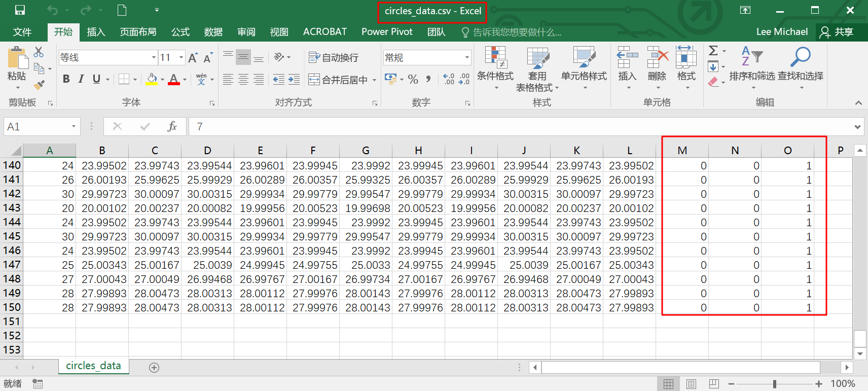The width and height of the screenshot is (868, 391).
Task: Switch to 公式 tab
Action: [x=180, y=32]
